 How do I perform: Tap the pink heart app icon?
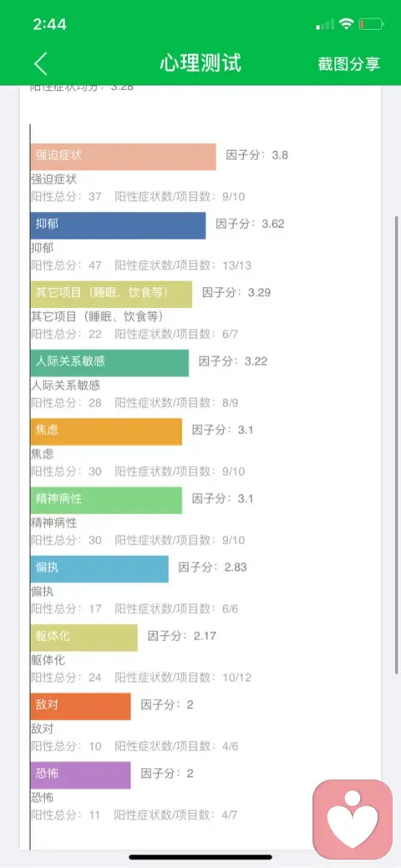(353, 820)
